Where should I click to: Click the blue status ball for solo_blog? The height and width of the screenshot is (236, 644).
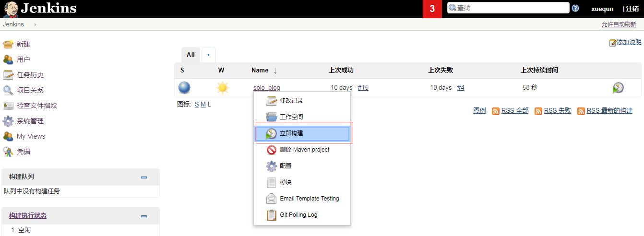coord(184,88)
